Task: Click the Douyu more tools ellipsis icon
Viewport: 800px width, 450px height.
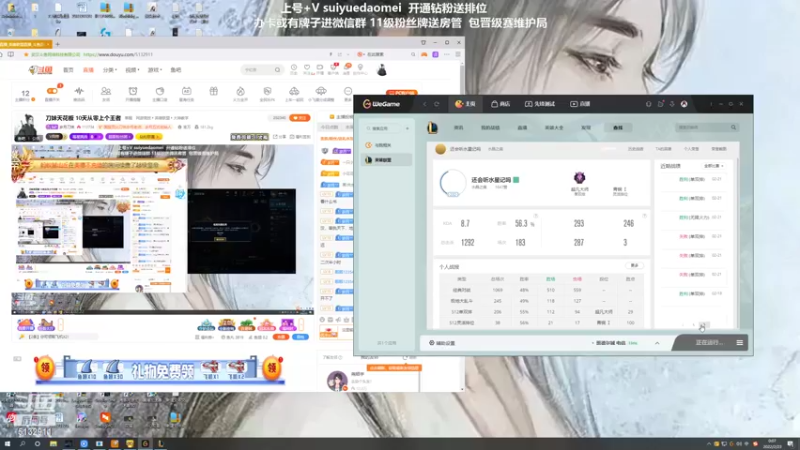Action: 348,91
